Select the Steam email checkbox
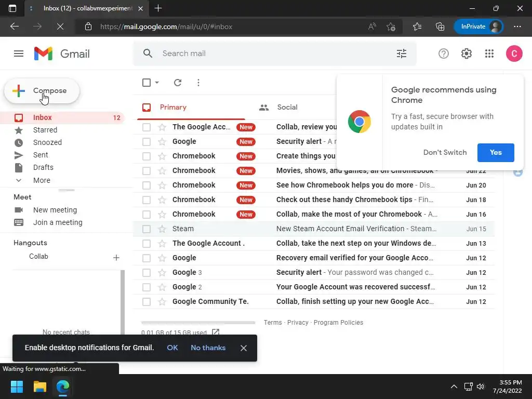The height and width of the screenshot is (399, 532). click(x=147, y=229)
